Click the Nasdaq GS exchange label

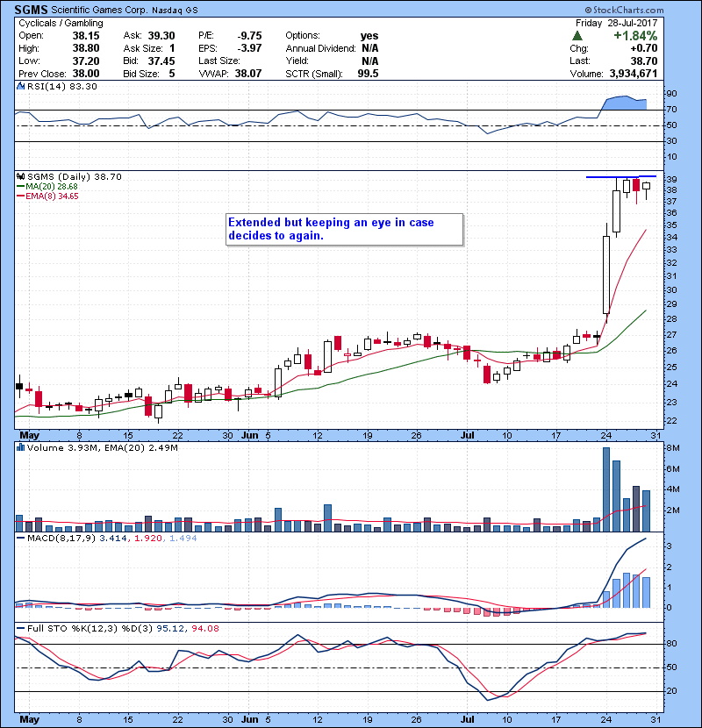pos(175,11)
